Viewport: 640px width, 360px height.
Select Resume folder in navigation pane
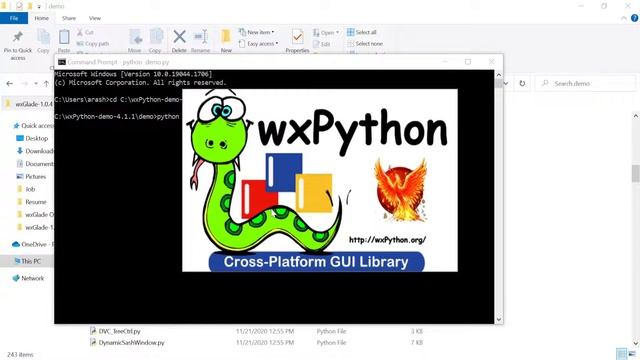[31, 202]
